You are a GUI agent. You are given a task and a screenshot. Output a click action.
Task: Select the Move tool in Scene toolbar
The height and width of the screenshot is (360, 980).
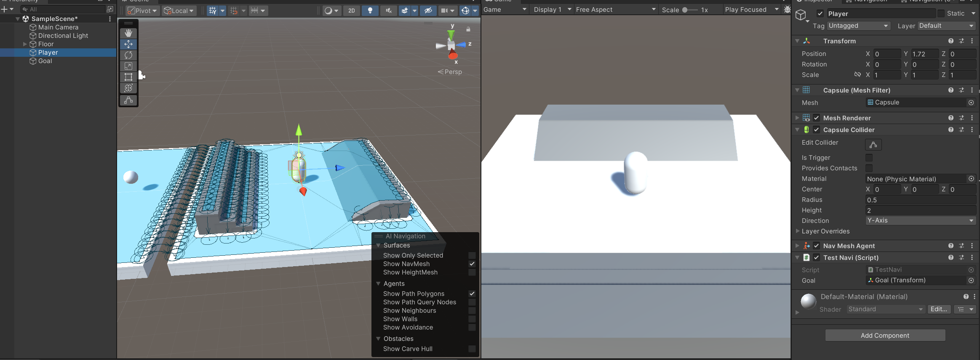pos(128,44)
